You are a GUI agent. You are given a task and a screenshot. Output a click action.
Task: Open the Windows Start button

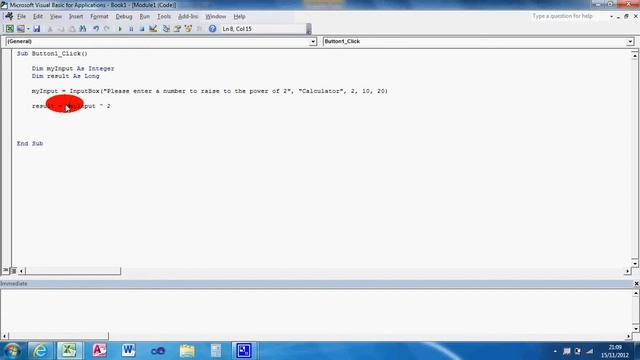(x=12, y=351)
